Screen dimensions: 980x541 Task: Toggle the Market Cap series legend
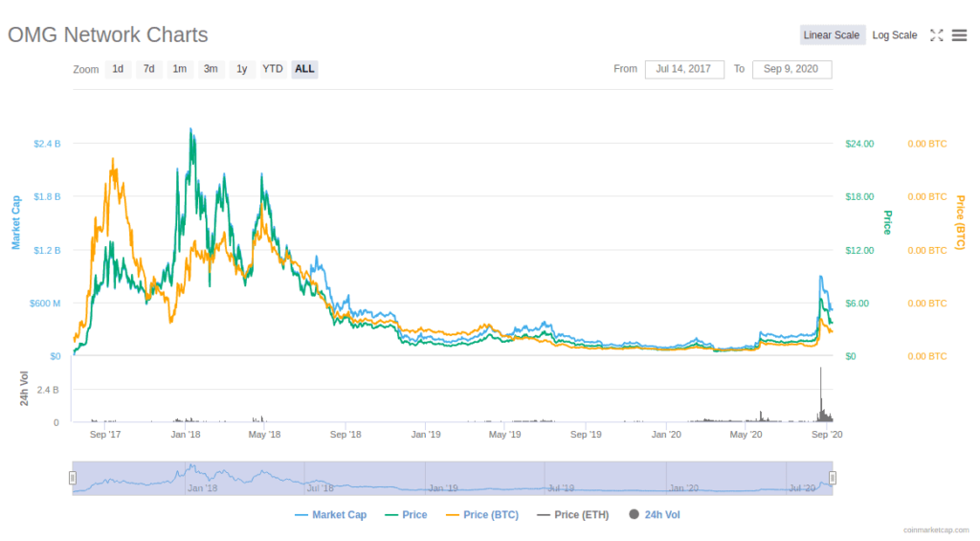331,515
